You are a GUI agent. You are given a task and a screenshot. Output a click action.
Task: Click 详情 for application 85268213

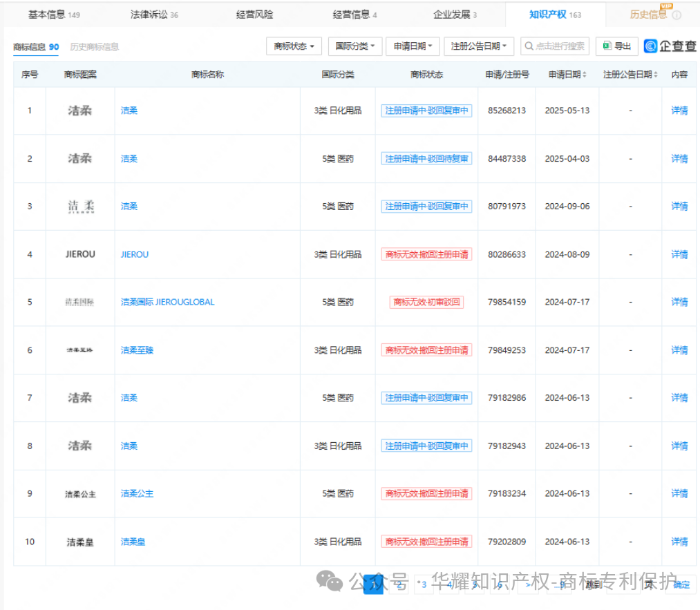pyautogui.click(x=679, y=111)
